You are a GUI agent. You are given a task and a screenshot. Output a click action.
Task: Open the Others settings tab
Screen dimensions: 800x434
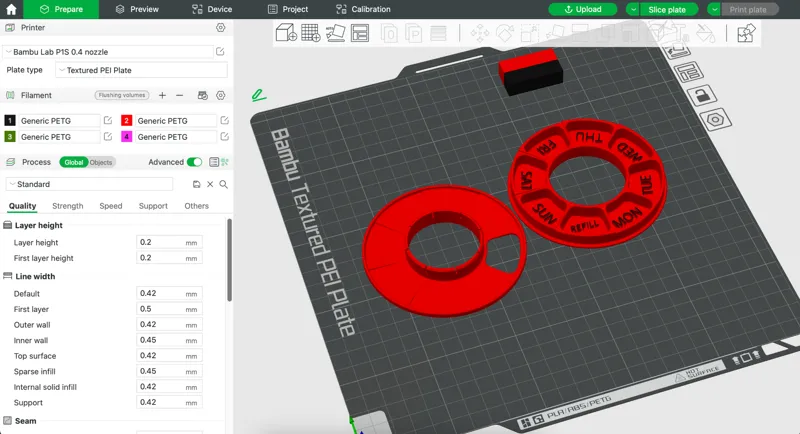coord(196,206)
